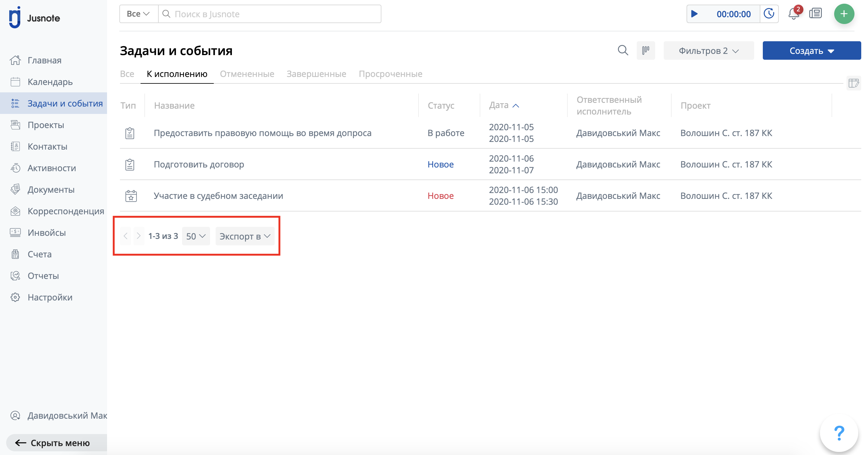868x455 pixels.
Task: Click the red Новое status
Action: tap(440, 196)
